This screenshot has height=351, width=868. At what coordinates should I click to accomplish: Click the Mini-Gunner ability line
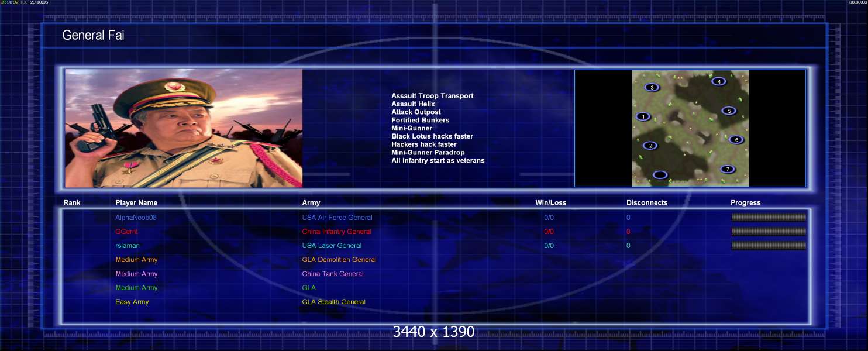[x=412, y=128]
